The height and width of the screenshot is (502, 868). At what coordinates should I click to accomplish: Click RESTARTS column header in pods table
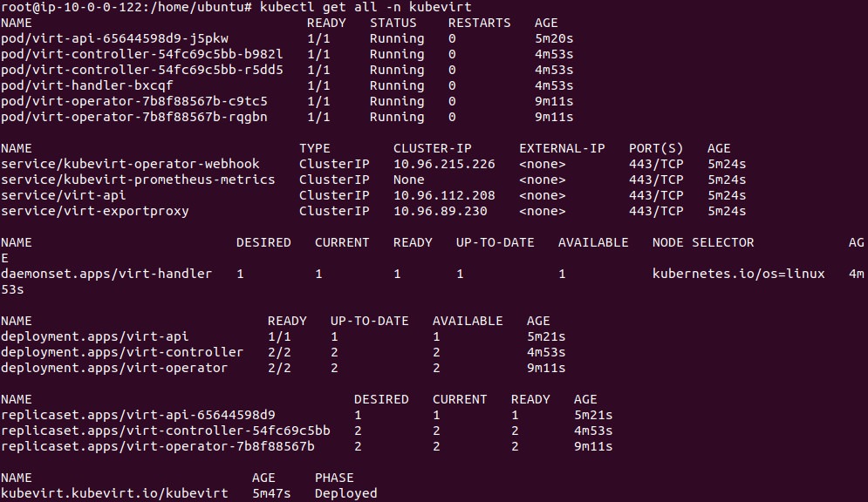click(480, 24)
